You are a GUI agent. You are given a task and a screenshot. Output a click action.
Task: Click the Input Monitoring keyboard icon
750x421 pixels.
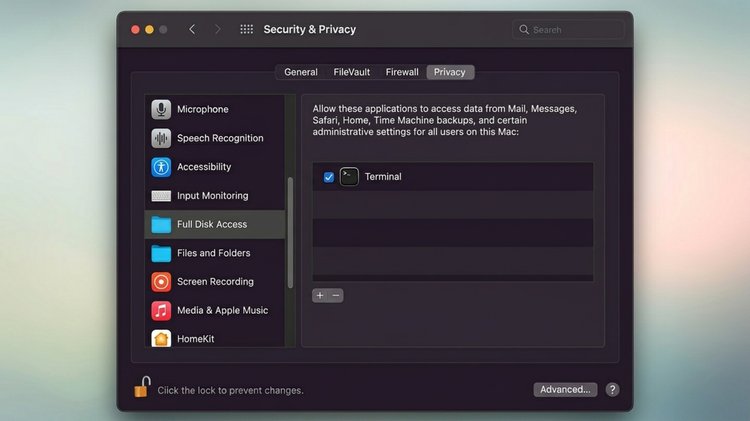(x=161, y=196)
